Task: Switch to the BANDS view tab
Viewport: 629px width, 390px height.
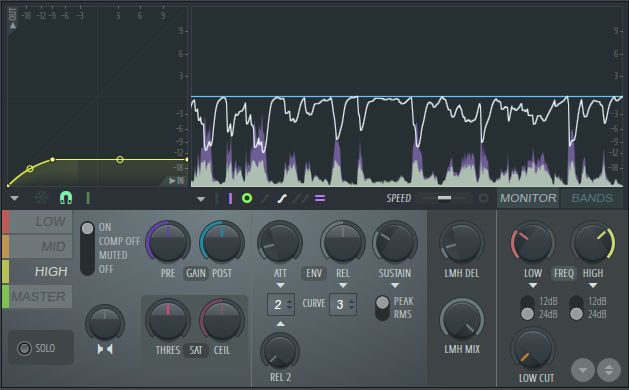Action: coord(592,198)
